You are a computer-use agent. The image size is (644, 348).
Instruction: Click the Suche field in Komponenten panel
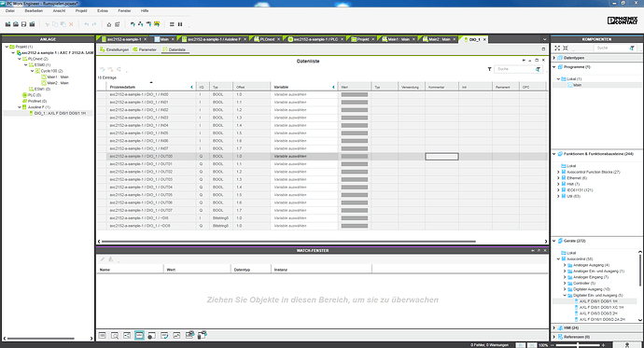(x=611, y=48)
